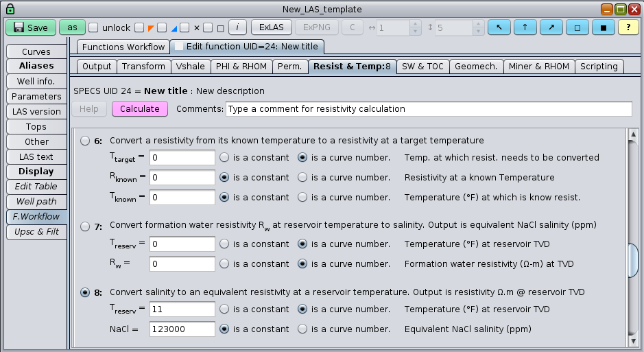Set NaCl to 'is a curve number'

click(302, 329)
